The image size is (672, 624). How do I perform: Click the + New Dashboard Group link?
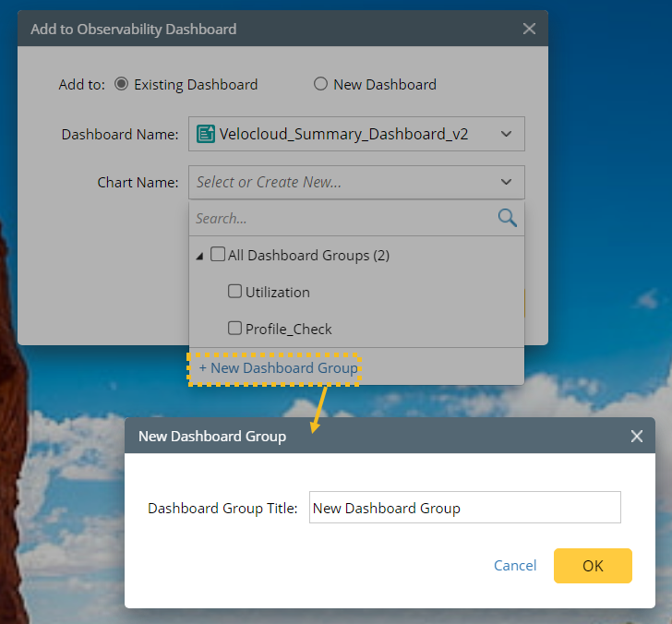[278, 367]
